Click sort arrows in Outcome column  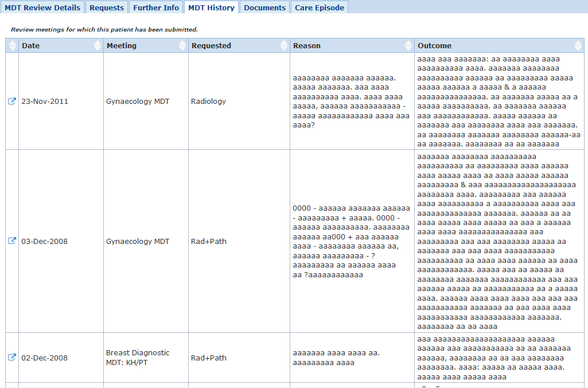(x=578, y=45)
